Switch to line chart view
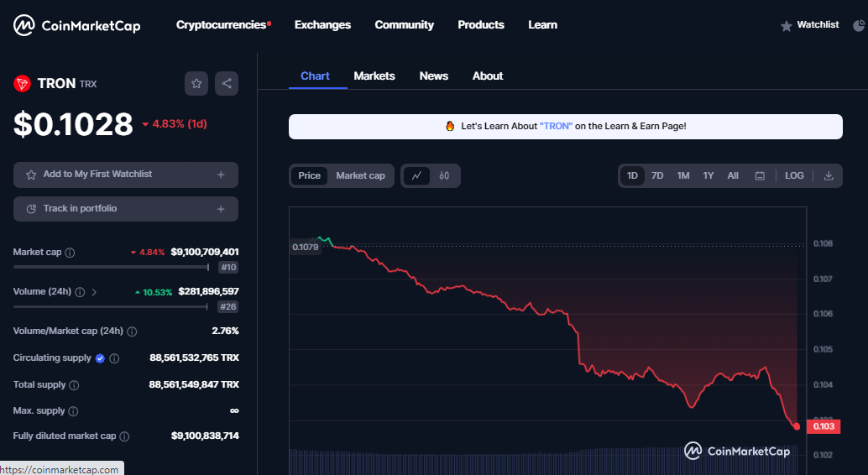Image resolution: width=868 pixels, height=475 pixels. click(x=417, y=175)
